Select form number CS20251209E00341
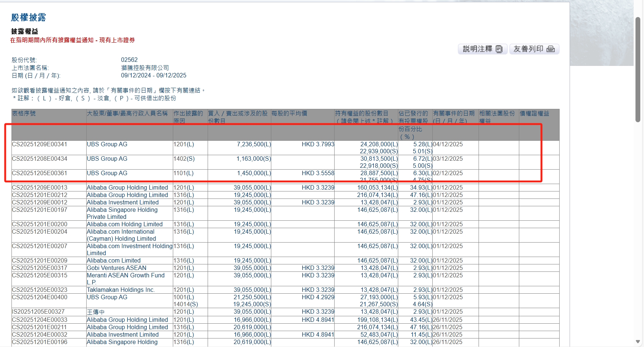The image size is (644, 347). (x=40, y=144)
